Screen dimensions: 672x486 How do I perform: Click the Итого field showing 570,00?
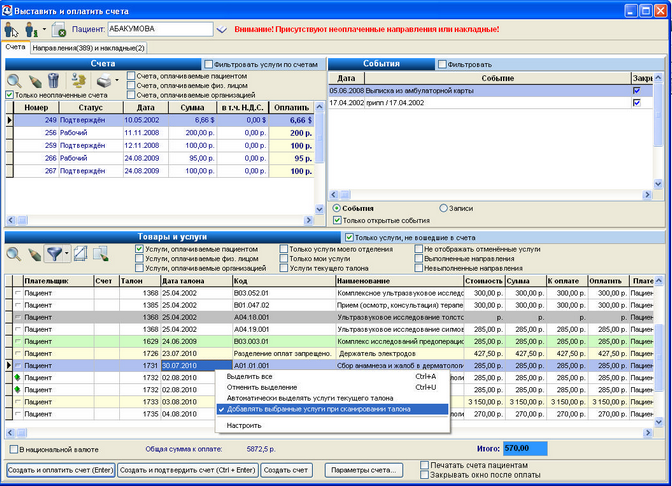point(525,449)
